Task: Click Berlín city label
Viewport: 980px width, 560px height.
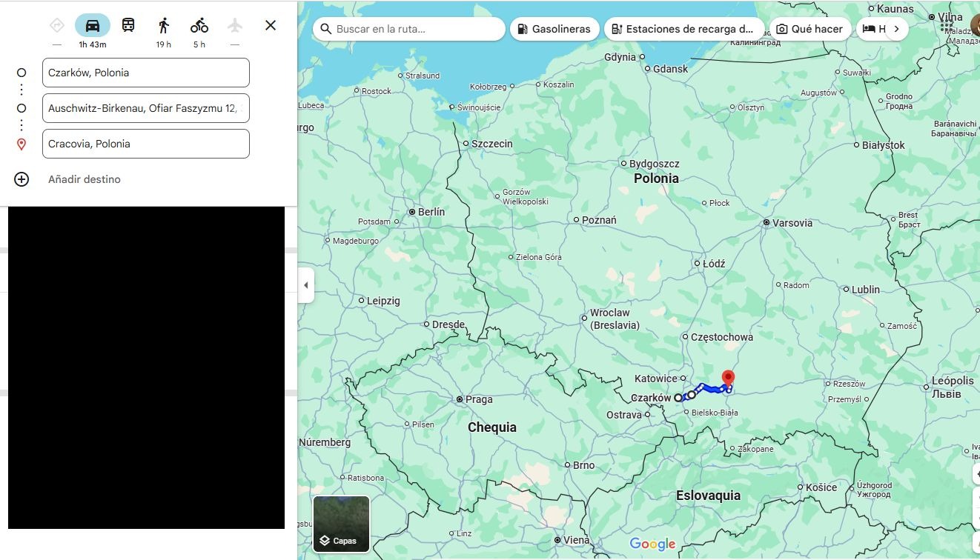Action: (431, 212)
